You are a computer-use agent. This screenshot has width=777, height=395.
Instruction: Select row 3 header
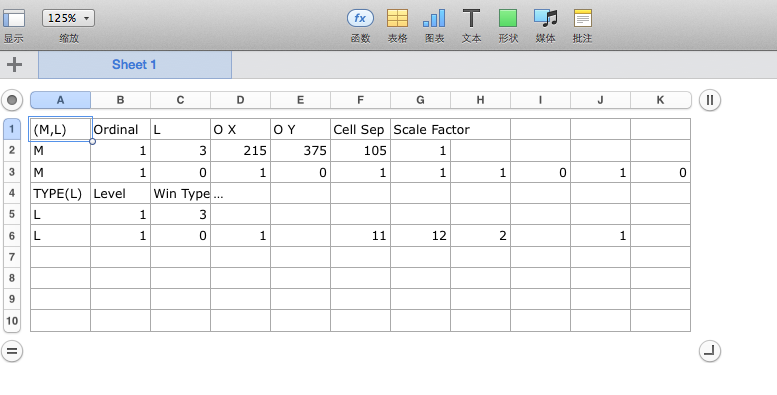[x=12, y=171]
